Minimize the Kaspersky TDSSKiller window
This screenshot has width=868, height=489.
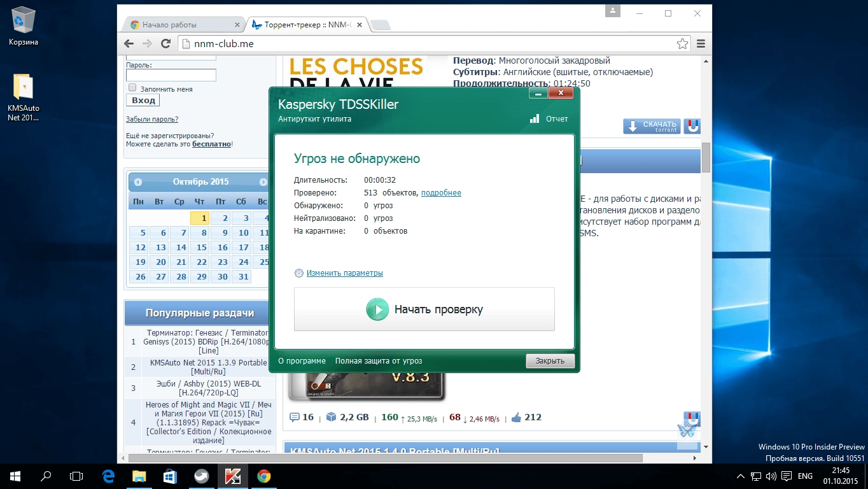(538, 94)
